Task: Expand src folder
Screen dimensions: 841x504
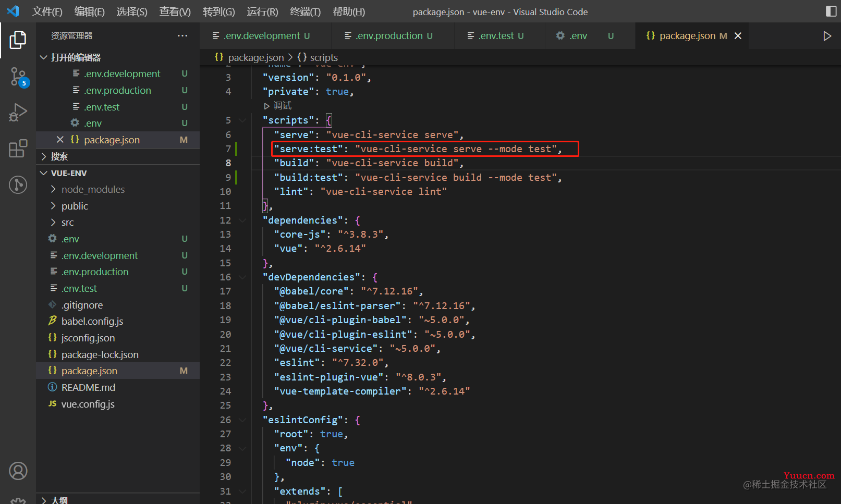Action: point(118,222)
